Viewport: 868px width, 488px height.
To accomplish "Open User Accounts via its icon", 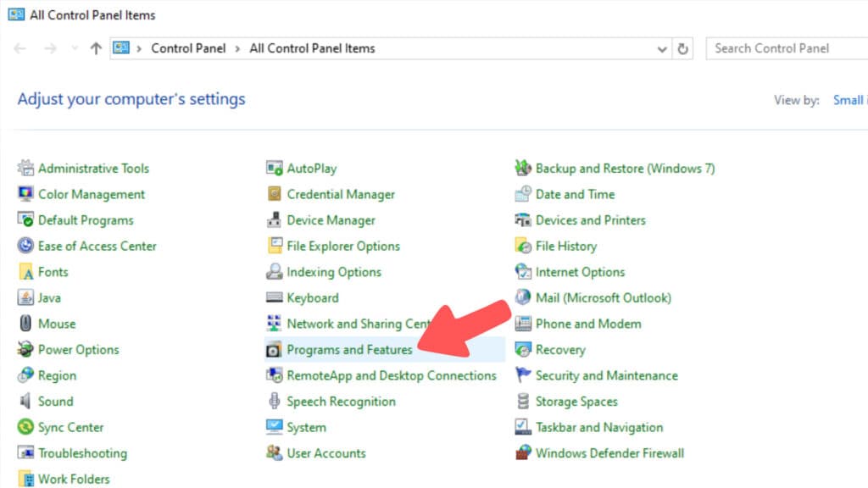I will 275,453.
